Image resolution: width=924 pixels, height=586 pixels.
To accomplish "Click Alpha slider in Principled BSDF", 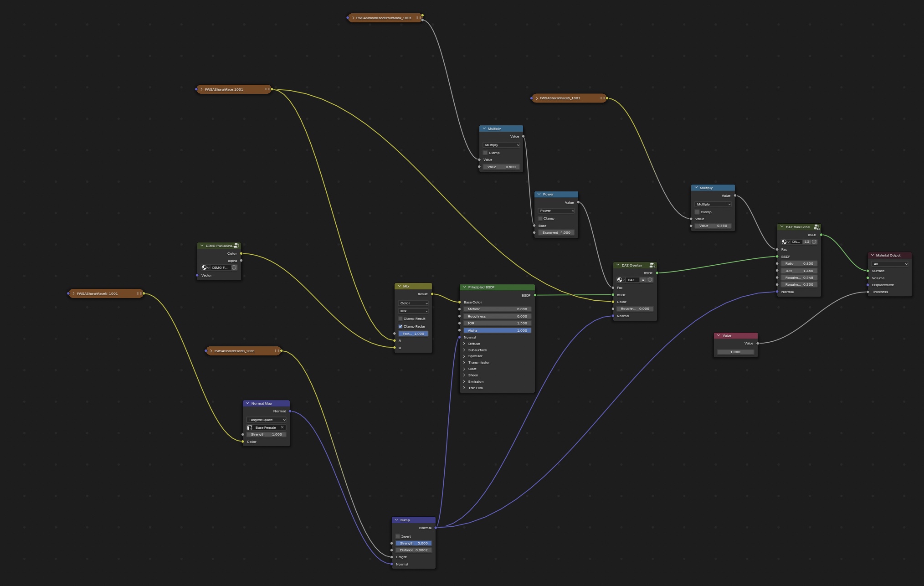I will 497,330.
